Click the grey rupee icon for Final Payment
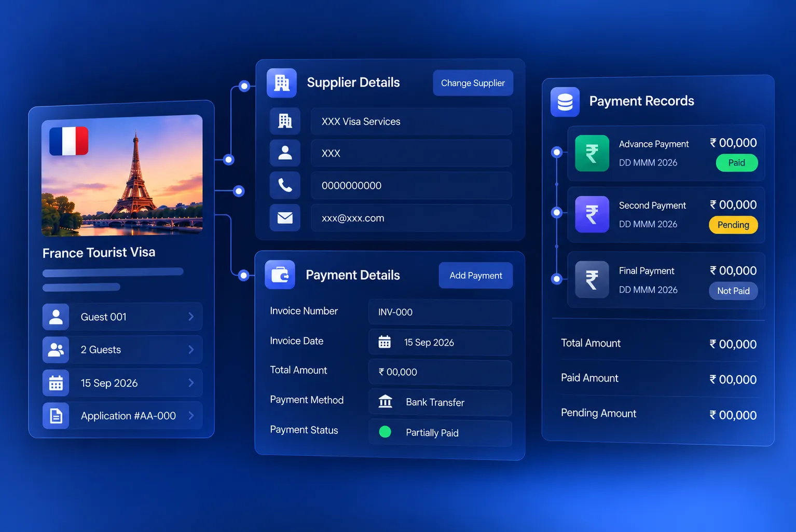 [592, 279]
